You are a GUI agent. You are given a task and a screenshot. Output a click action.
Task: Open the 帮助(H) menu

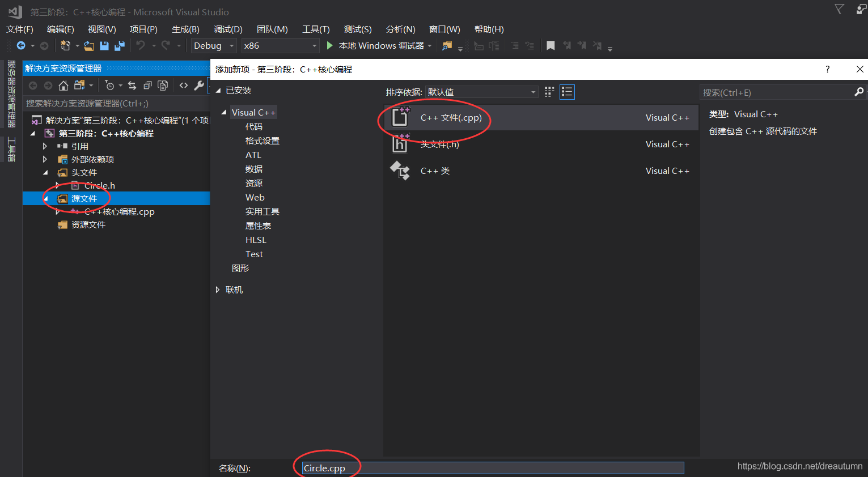[489, 29]
